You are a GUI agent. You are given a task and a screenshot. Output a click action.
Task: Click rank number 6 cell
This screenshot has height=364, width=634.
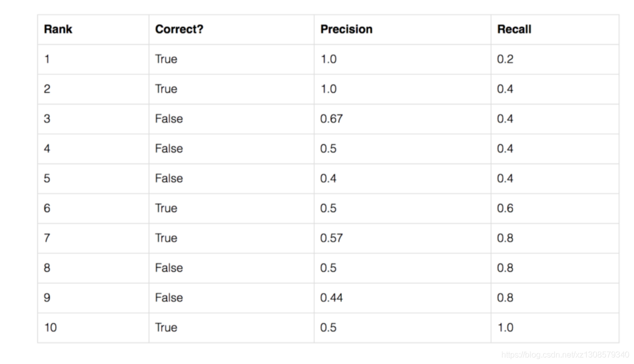tap(47, 209)
